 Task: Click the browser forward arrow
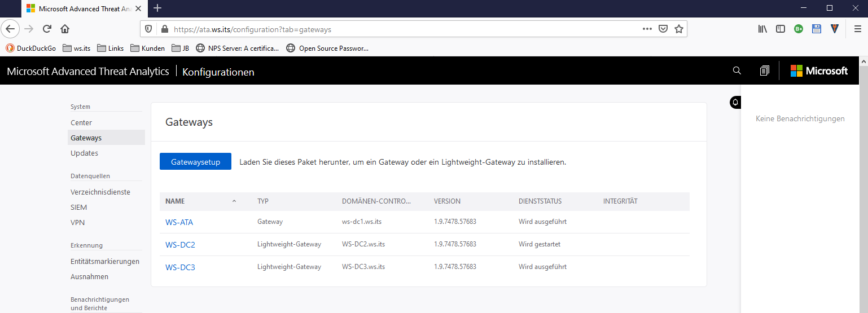(29, 29)
